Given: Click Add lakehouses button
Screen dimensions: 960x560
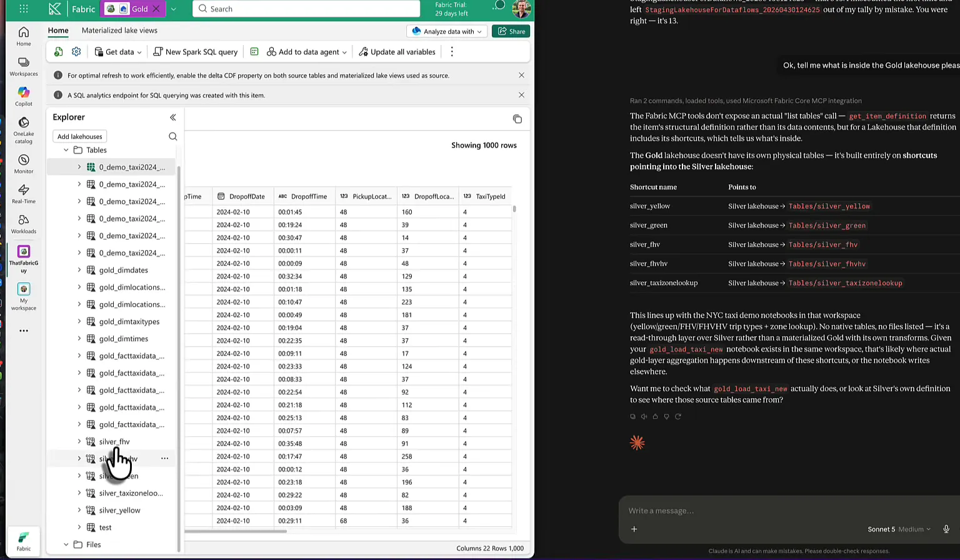Looking at the screenshot, I should 80,136.
